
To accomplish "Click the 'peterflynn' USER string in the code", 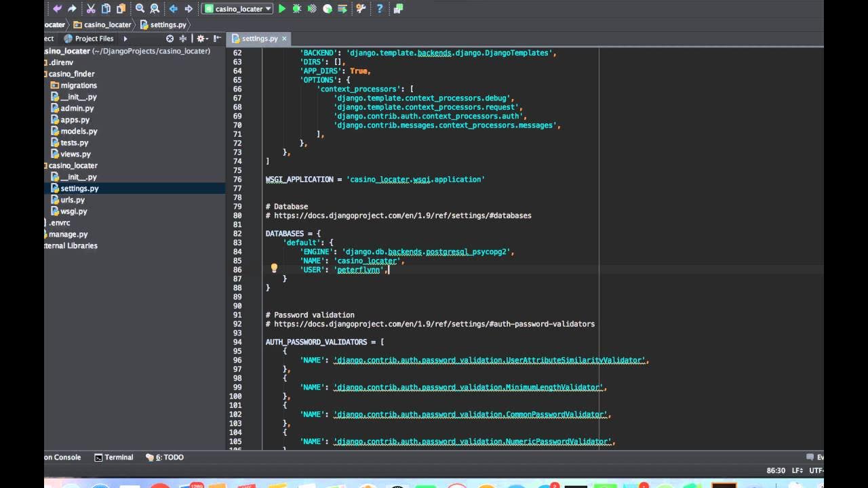I will click(x=359, y=270).
